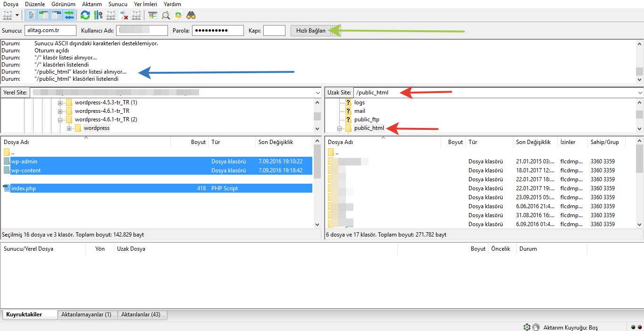The width and height of the screenshot is (644, 331).
Task: Click the directory comparison magnifier icon
Action: 166,15
